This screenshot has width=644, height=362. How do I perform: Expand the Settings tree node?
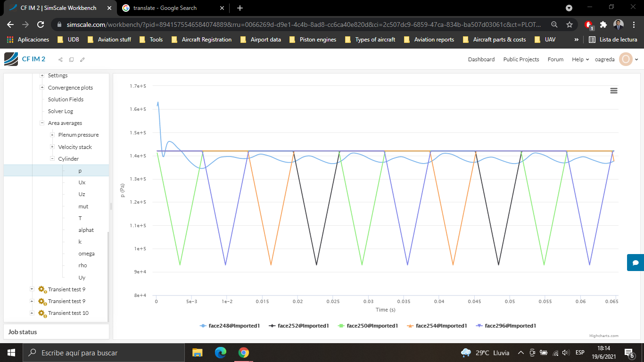click(x=42, y=75)
